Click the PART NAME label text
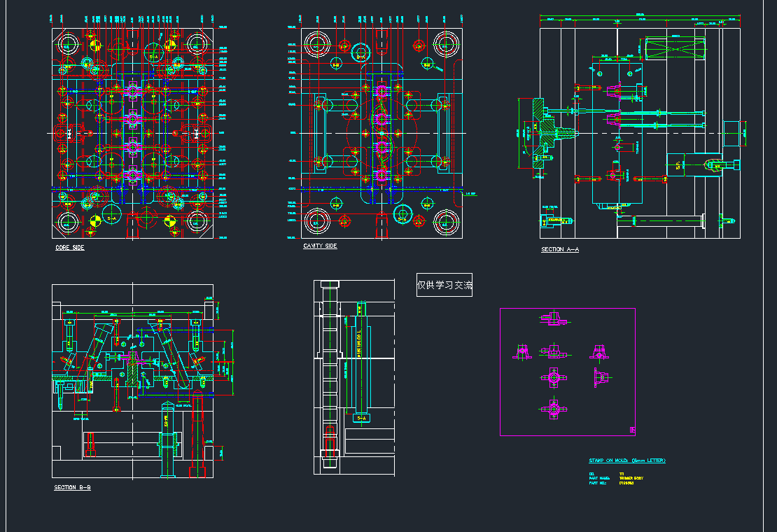The image size is (777, 532). (x=601, y=478)
